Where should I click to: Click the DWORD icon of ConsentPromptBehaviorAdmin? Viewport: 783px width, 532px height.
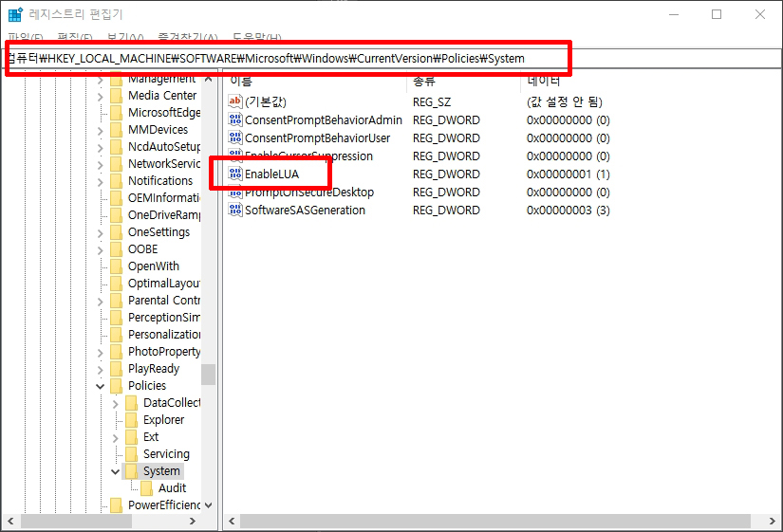(x=235, y=119)
